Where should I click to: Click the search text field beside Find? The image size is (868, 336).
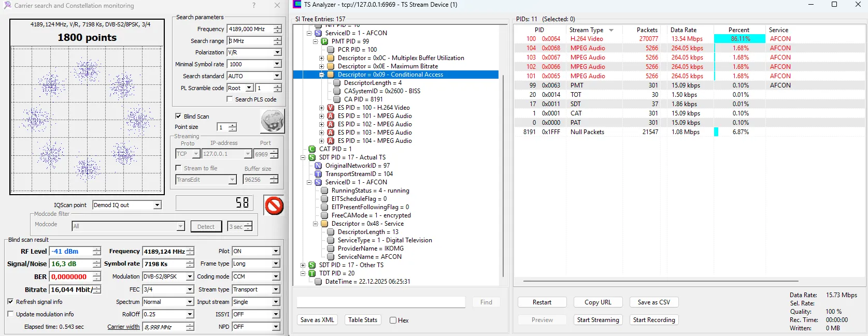click(381, 302)
